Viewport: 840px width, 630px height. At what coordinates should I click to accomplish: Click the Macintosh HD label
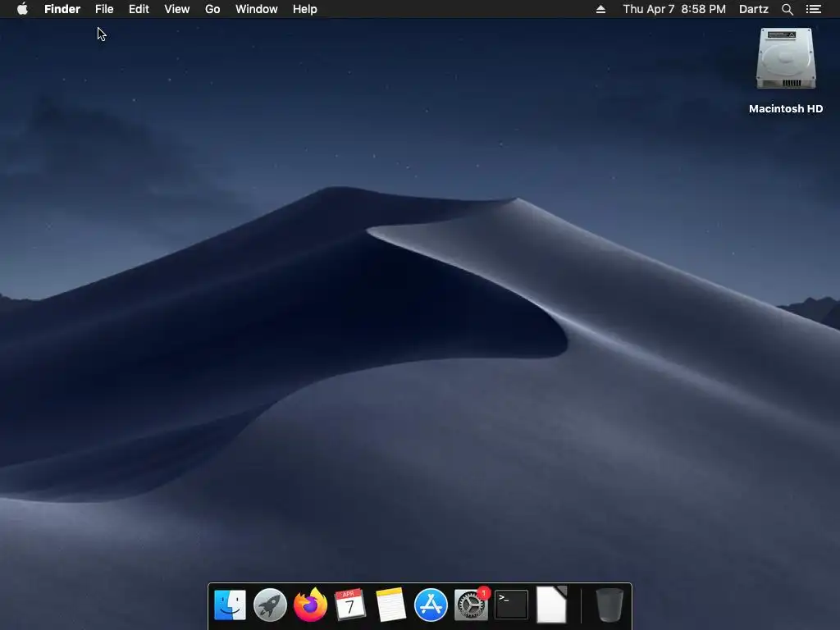tap(785, 109)
